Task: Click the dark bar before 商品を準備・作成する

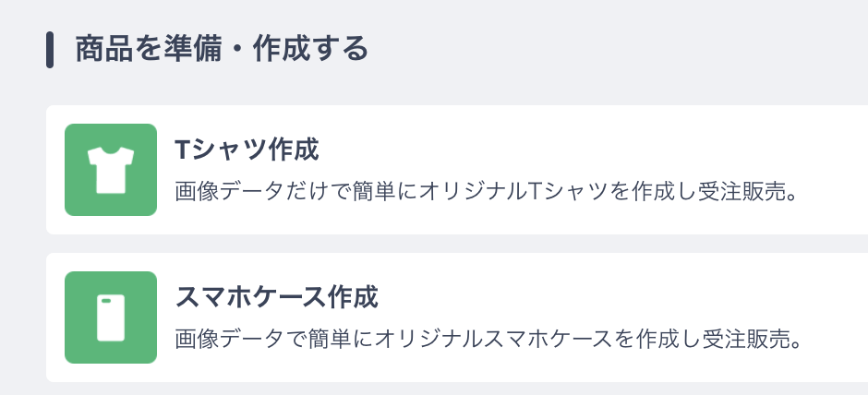Action: 50,49
